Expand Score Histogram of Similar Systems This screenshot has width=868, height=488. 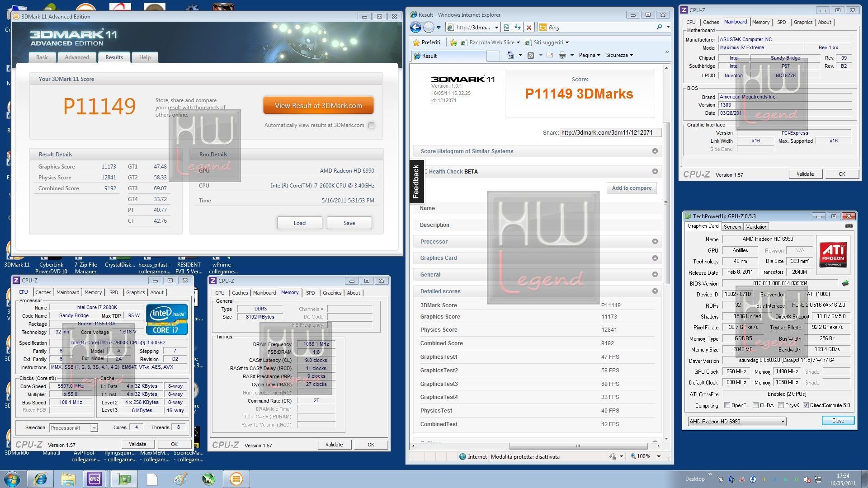[655, 151]
